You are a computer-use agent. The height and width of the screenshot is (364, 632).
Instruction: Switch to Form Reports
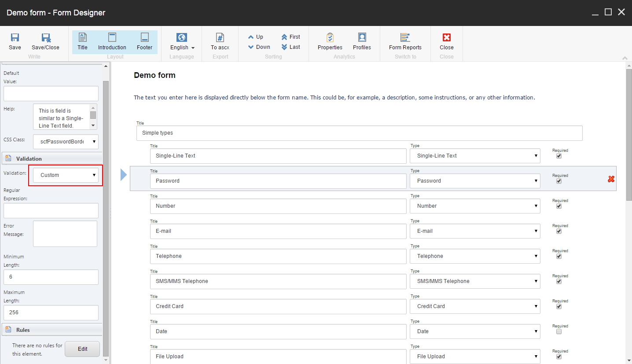(405, 42)
